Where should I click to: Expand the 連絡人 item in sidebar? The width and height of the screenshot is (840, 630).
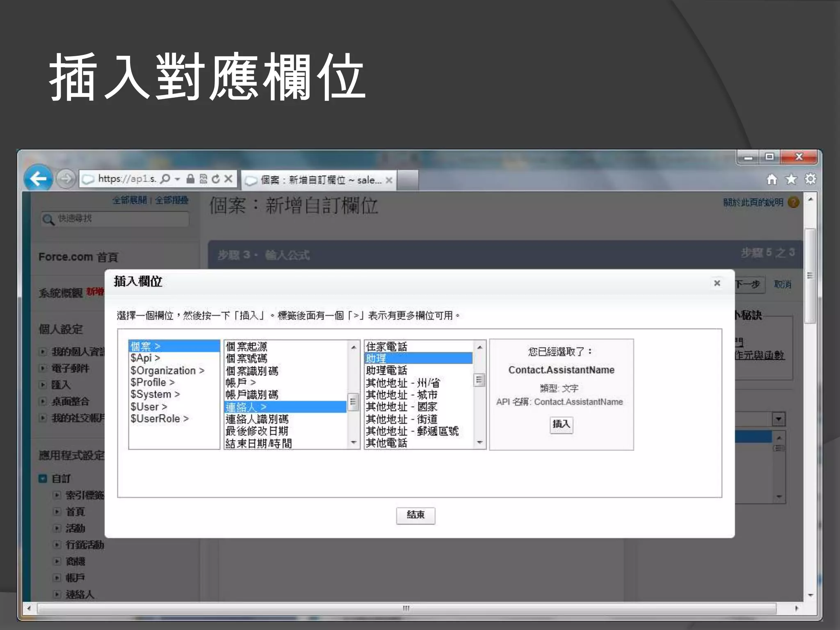coord(57,594)
